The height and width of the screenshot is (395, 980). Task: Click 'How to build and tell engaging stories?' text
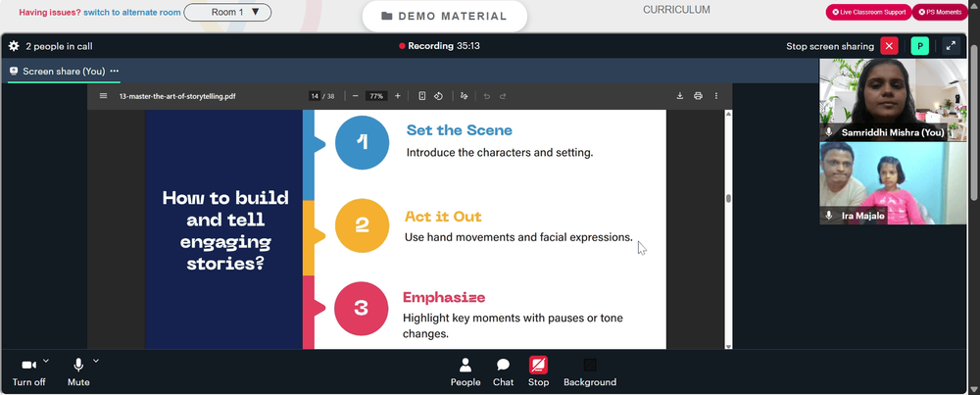pyautogui.click(x=225, y=230)
